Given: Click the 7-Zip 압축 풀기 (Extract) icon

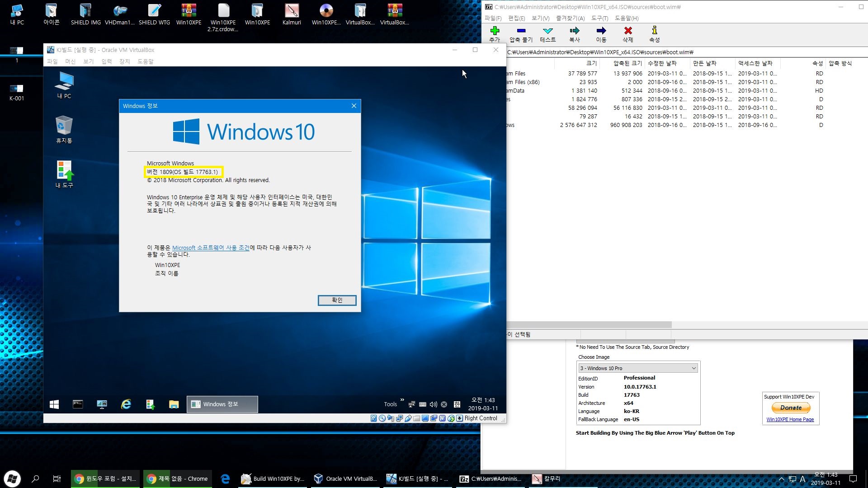Looking at the screenshot, I should (521, 31).
